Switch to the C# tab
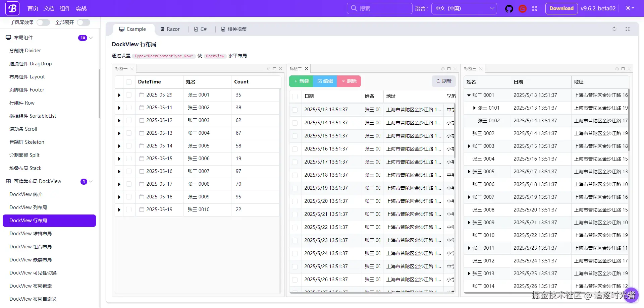644x308 pixels. tap(201, 29)
